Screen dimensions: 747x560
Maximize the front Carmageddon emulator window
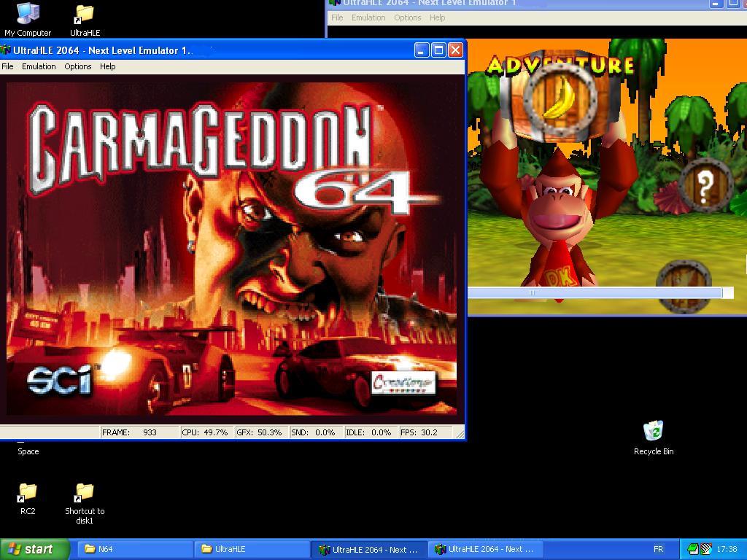point(438,50)
